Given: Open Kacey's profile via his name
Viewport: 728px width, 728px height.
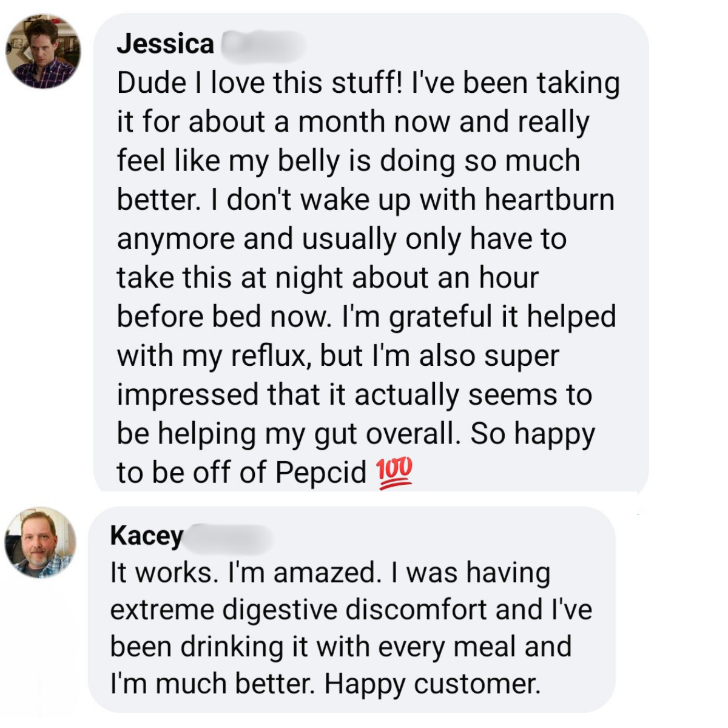Looking at the screenshot, I should [146, 536].
